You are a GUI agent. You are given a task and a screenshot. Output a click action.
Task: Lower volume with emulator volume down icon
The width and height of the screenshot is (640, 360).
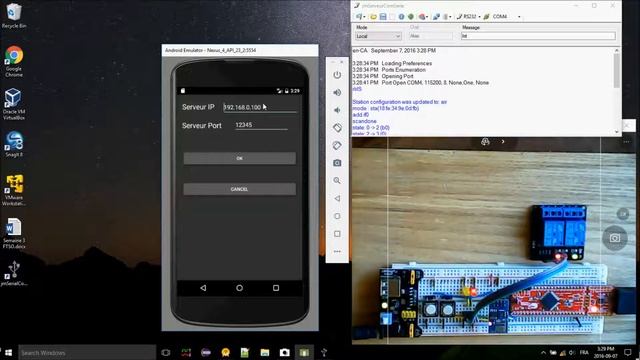337,110
